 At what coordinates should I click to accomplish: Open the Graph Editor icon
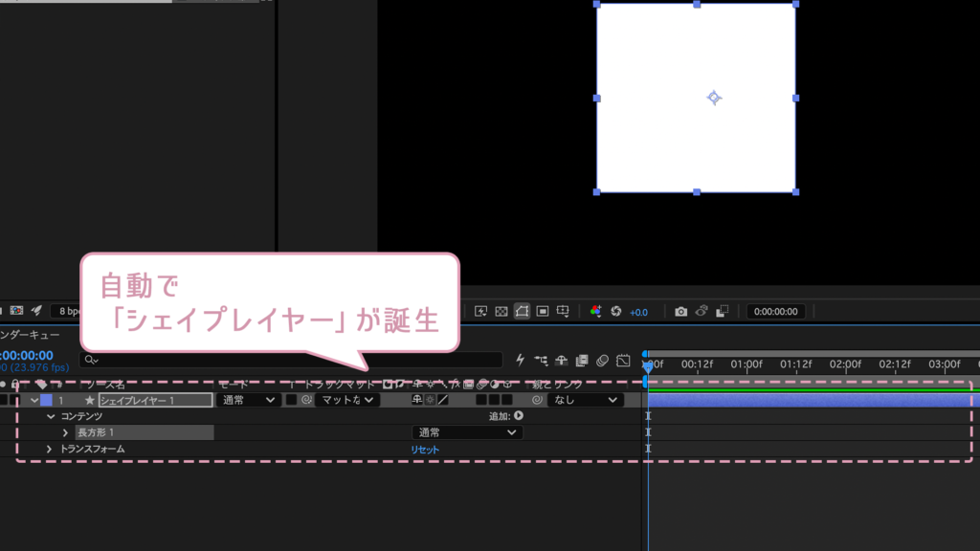pos(623,361)
